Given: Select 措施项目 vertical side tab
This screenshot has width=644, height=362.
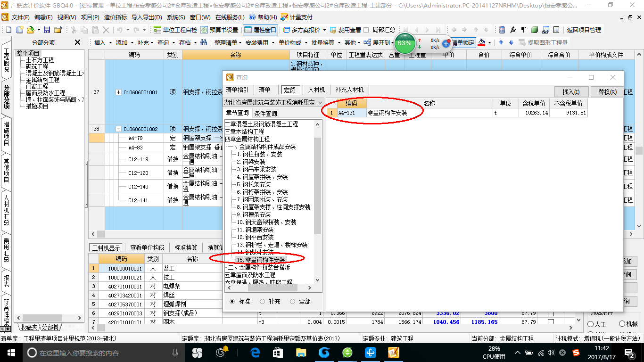Looking at the screenshot, I should [x=7, y=134].
